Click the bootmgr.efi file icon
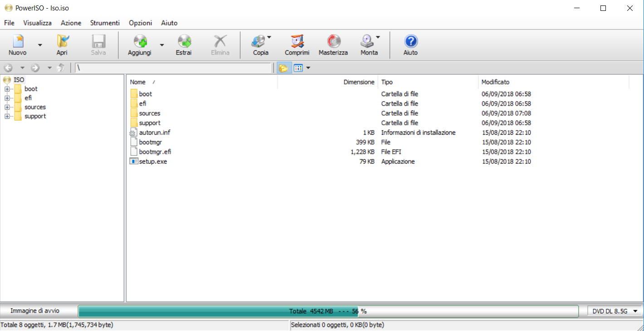This screenshot has height=331, width=644. tap(133, 152)
